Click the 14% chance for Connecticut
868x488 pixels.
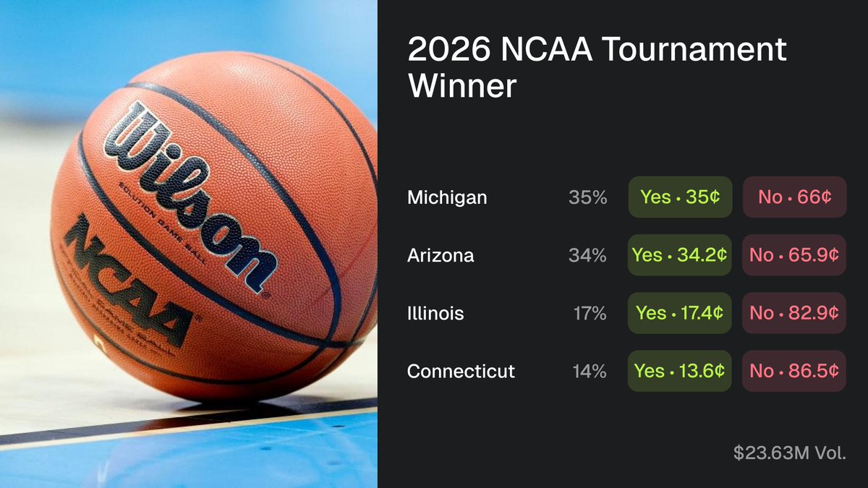(587, 371)
